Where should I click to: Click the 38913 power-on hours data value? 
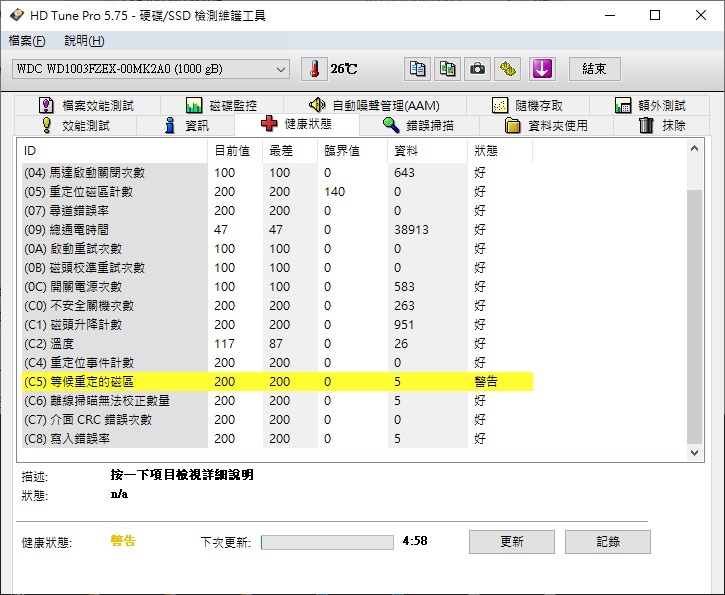pos(411,230)
